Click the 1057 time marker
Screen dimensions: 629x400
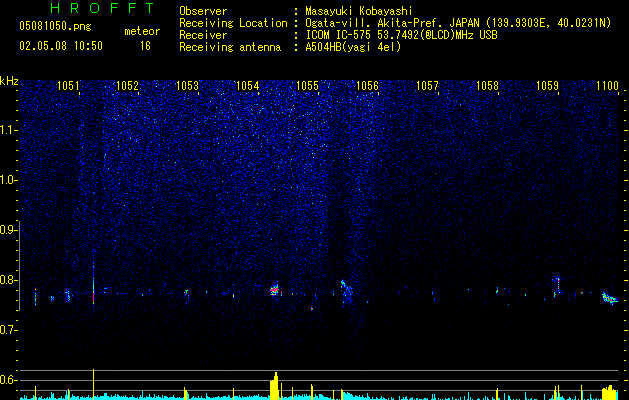coord(427,86)
